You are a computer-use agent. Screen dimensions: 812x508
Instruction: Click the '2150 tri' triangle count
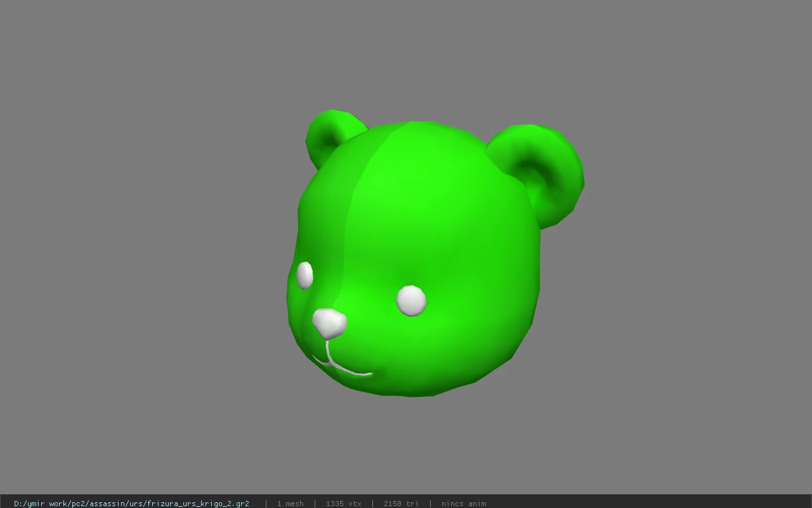(x=401, y=504)
